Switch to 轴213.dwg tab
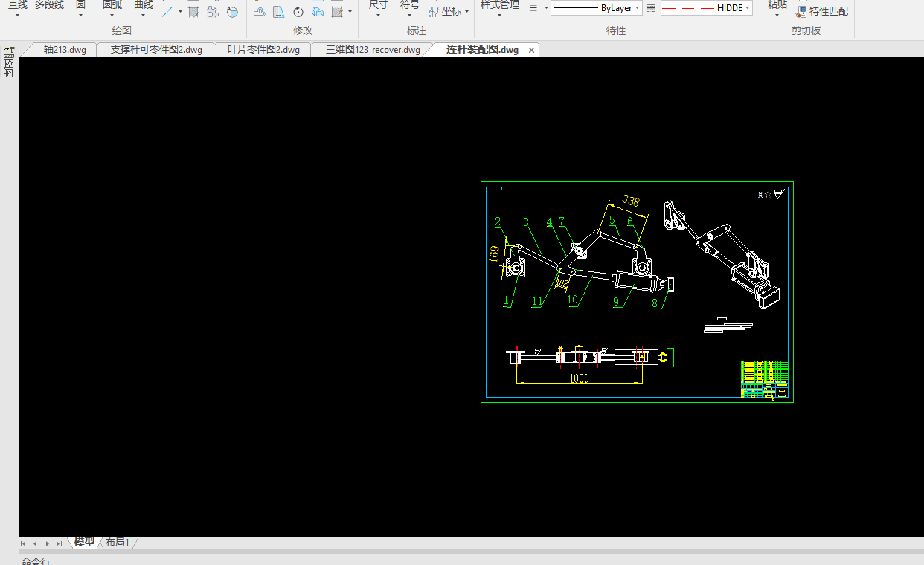The width and height of the screenshot is (924, 565). pos(65,50)
